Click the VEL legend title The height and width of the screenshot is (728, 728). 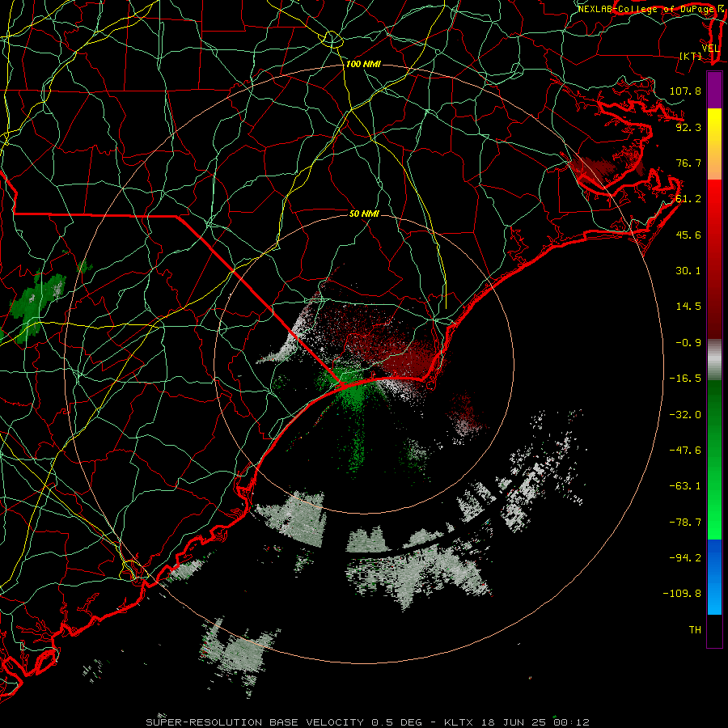coord(710,49)
